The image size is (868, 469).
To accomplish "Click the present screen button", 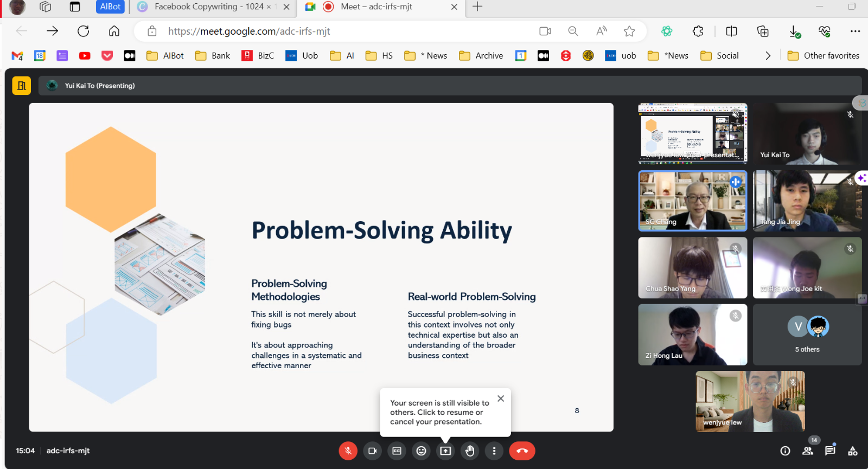I will pos(445,451).
